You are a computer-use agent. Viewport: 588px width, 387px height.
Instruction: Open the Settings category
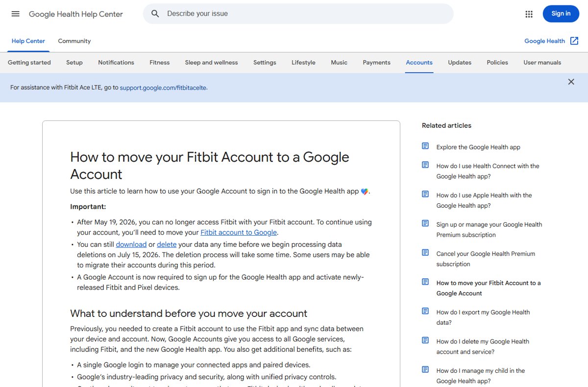[265, 63]
